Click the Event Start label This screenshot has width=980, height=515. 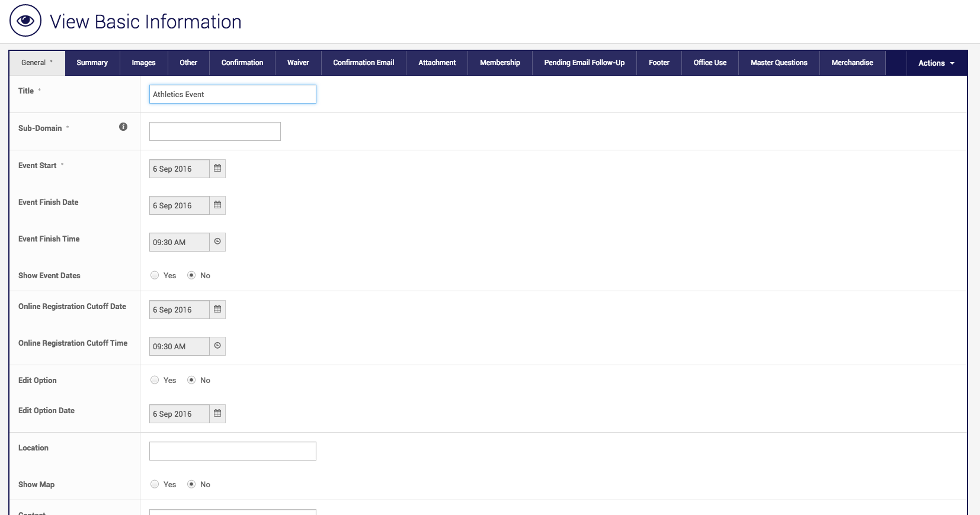pyautogui.click(x=37, y=165)
